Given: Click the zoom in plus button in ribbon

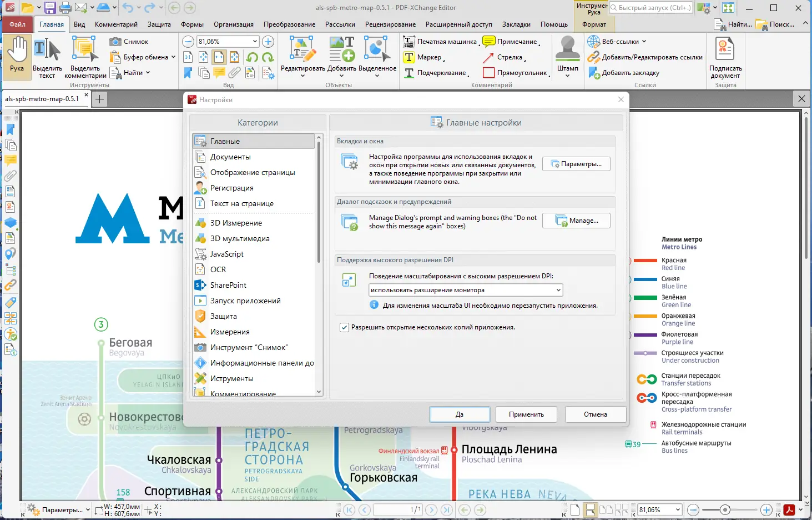Looking at the screenshot, I should click(268, 42).
